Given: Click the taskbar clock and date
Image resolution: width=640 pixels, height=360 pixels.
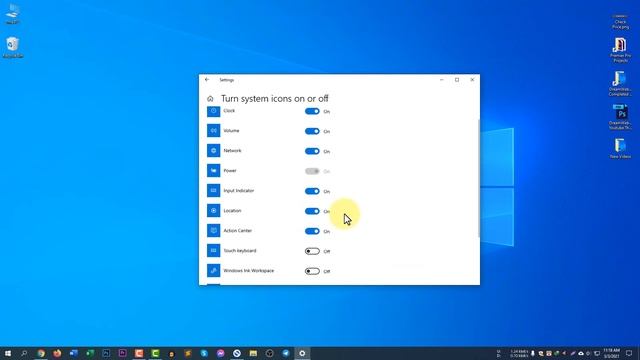Looking at the screenshot, I should pos(611,353).
